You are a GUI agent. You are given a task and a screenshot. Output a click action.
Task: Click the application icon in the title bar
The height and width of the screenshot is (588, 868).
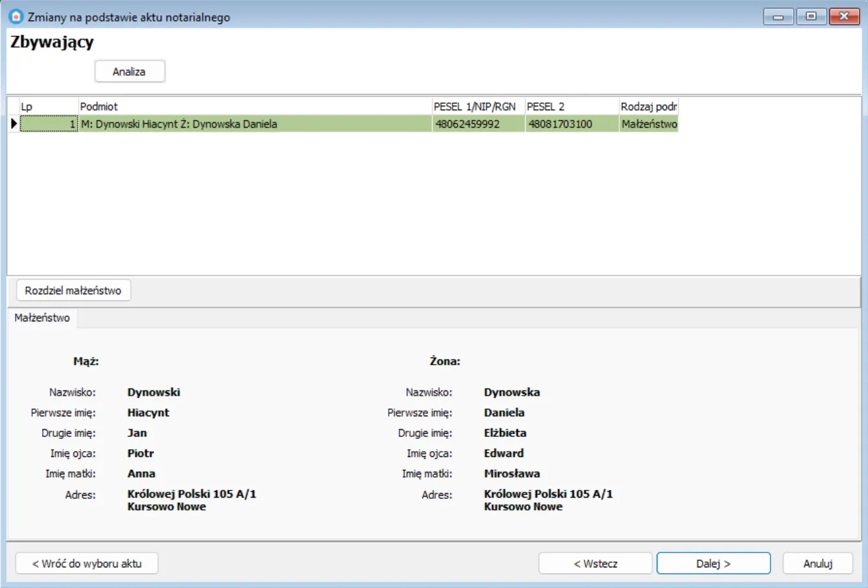point(15,17)
